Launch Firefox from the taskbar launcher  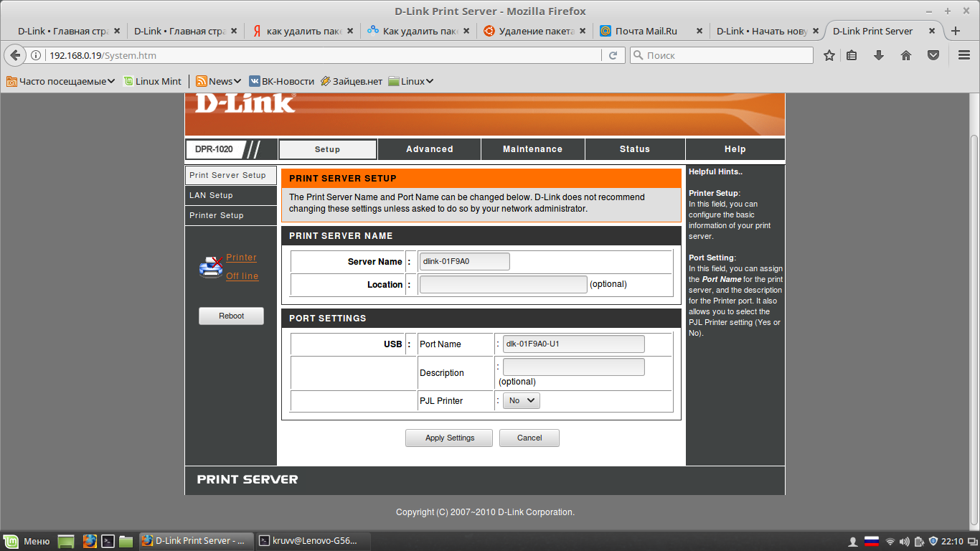tap(89, 541)
